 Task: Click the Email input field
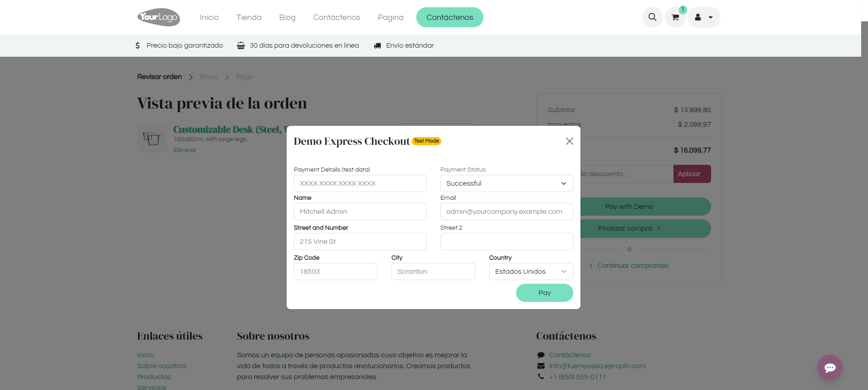coord(506,212)
